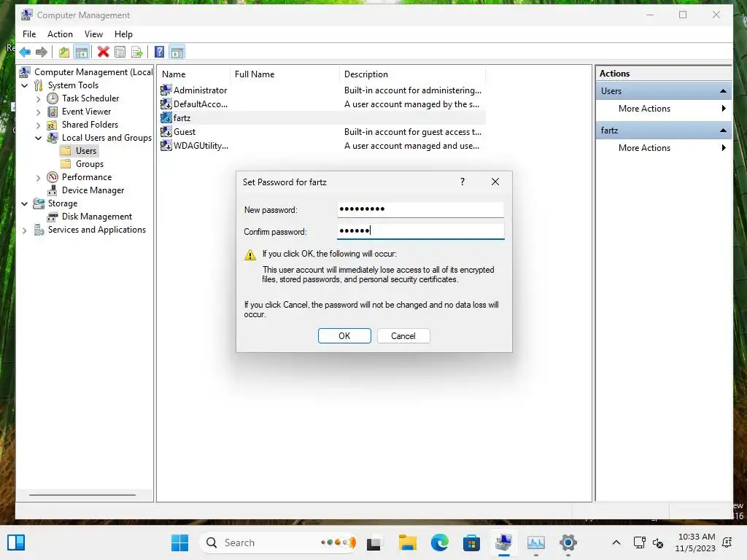Expand the Task Scheduler chevron

point(39,98)
